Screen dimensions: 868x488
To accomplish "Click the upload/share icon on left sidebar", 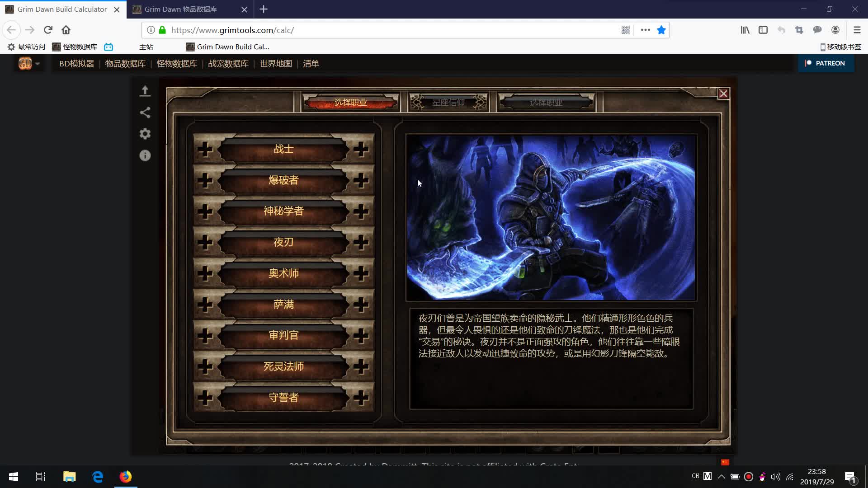I will [x=145, y=90].
